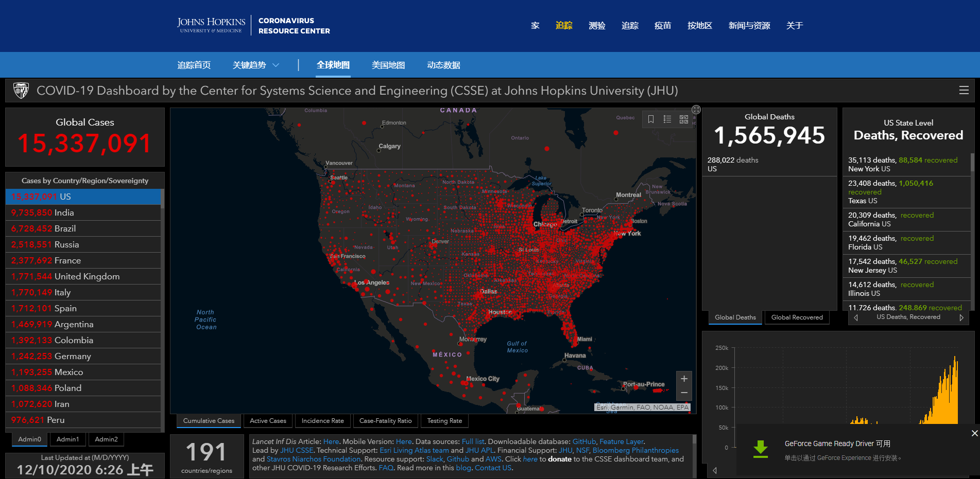
Task: Select the Testing Rate map tab
Action: (444, 421)
